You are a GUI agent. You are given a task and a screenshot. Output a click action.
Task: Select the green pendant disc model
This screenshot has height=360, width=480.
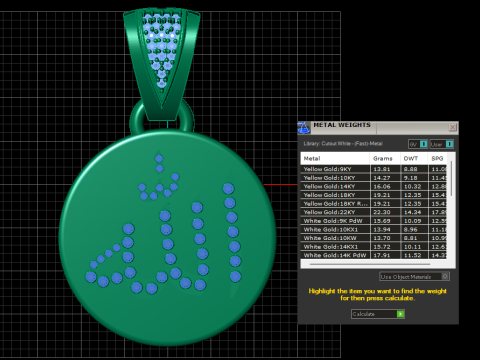click(x=168, y=238)
